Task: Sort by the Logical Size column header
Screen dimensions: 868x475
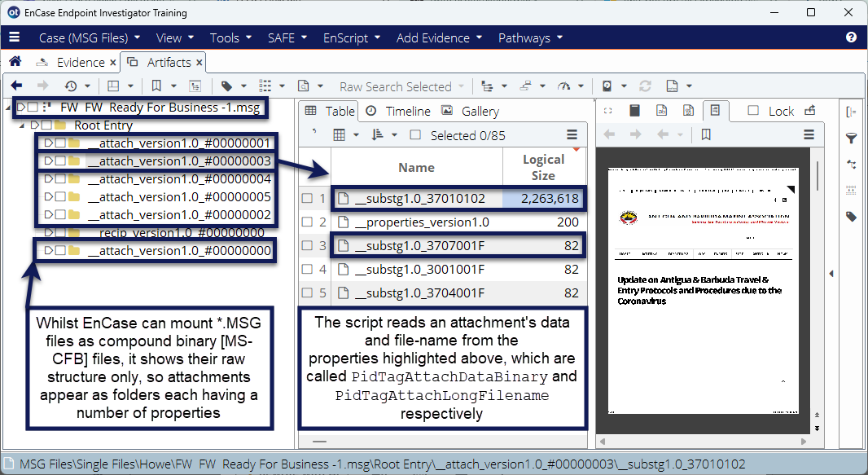Action: coord(544,167)
